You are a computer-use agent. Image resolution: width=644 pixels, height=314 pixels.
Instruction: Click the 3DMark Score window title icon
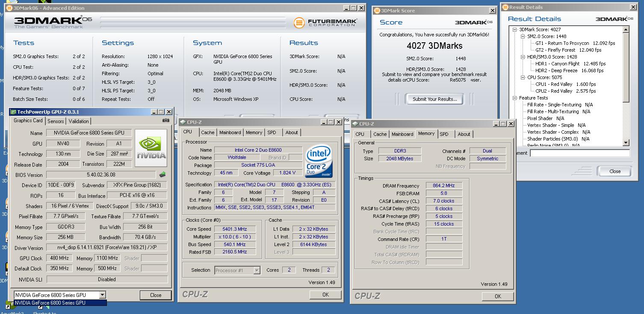pos(377,11)
